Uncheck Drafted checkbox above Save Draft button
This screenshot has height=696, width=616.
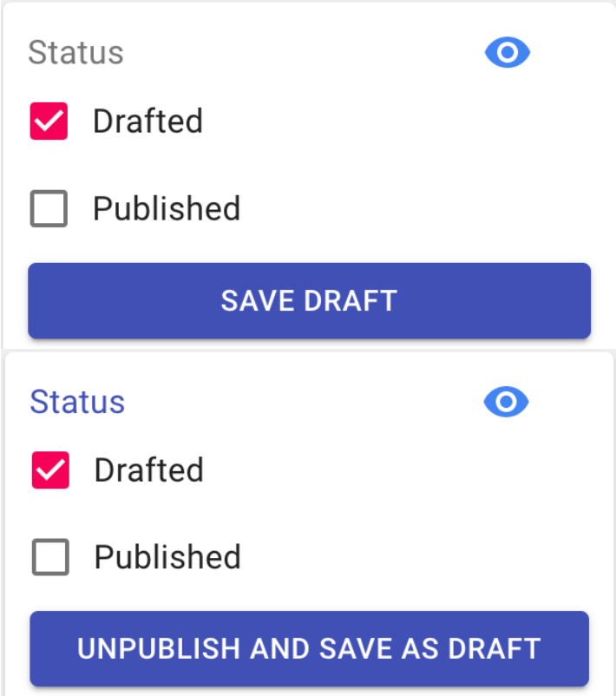coord(49,121)
